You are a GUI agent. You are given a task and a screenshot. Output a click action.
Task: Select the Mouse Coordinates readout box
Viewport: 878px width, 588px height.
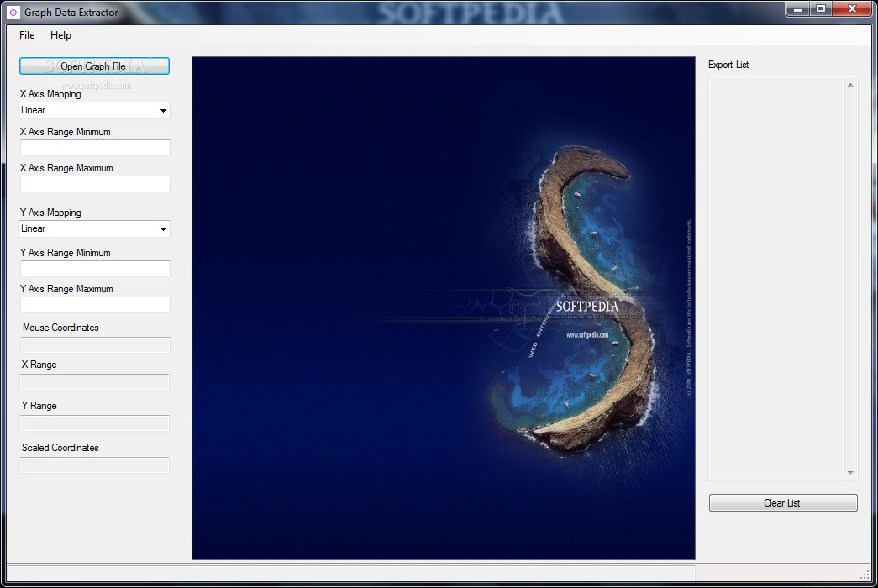(95, 345)
